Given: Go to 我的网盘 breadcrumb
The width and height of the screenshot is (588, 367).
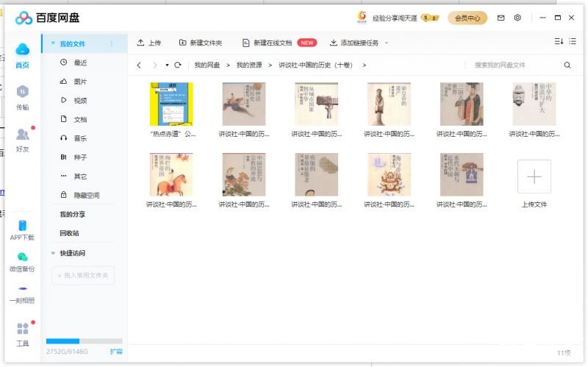Looking at the screenshot, I should coord(207,65).
